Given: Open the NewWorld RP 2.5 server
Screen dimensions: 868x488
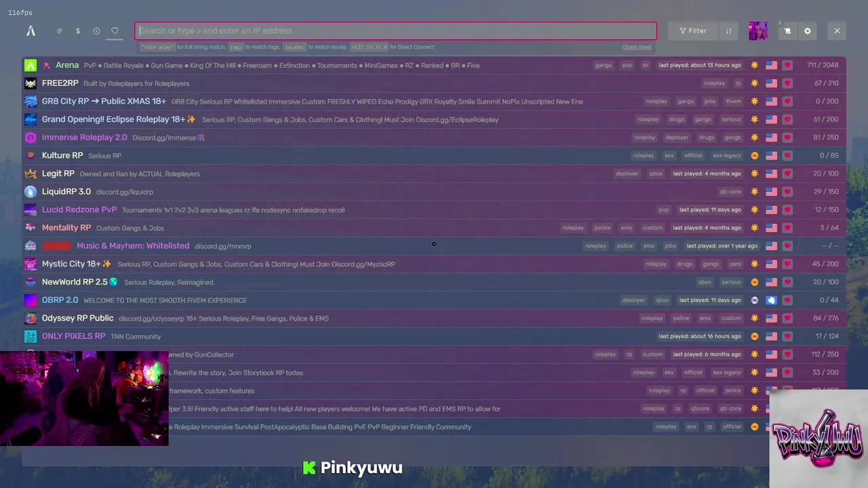Looking at the screenshot, I should tap(434, 282).
